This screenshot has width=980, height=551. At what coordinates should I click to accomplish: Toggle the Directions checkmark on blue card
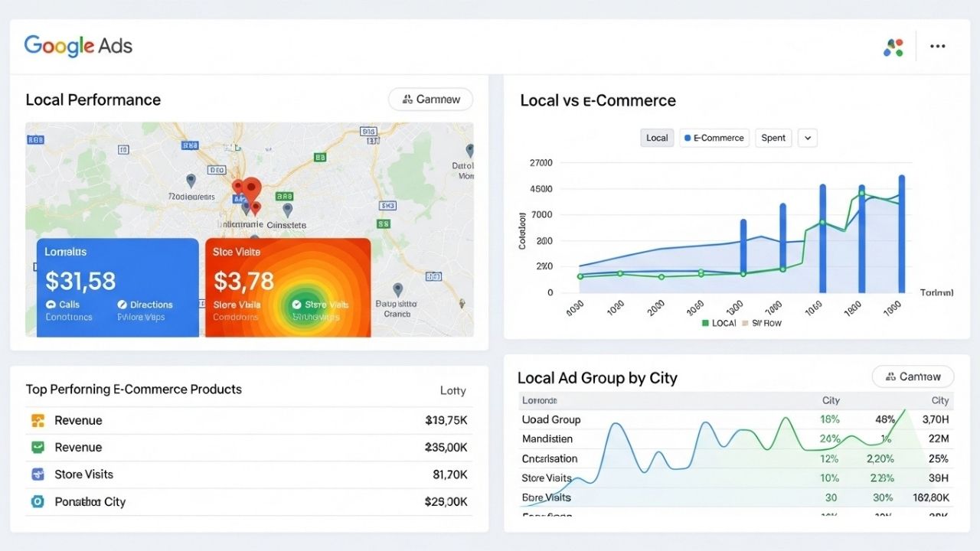pyautogui.click(x=122, y=305)
